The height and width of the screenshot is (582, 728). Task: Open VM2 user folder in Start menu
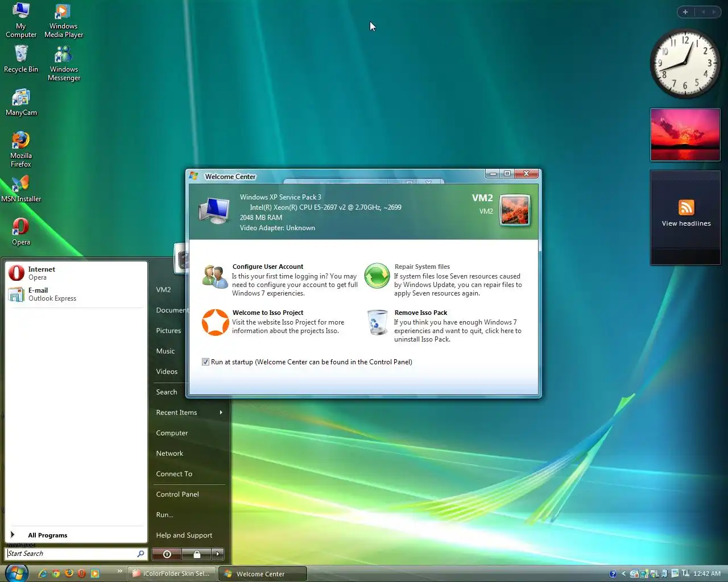[x=164, y=290]
